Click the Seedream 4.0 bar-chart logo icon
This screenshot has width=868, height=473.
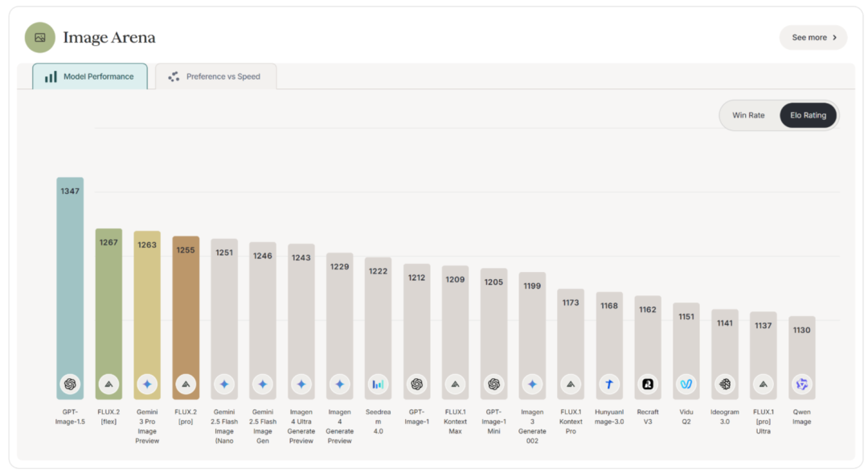pos(378,384)
